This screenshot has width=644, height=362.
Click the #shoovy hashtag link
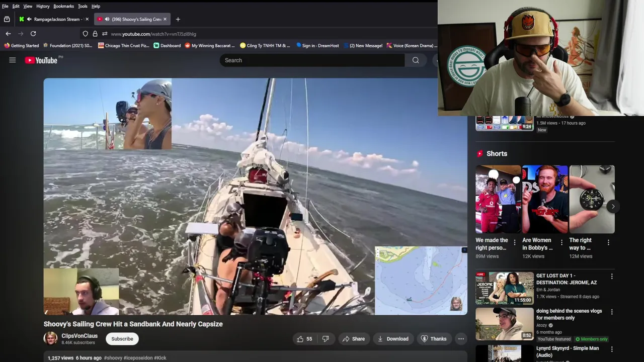113,358
